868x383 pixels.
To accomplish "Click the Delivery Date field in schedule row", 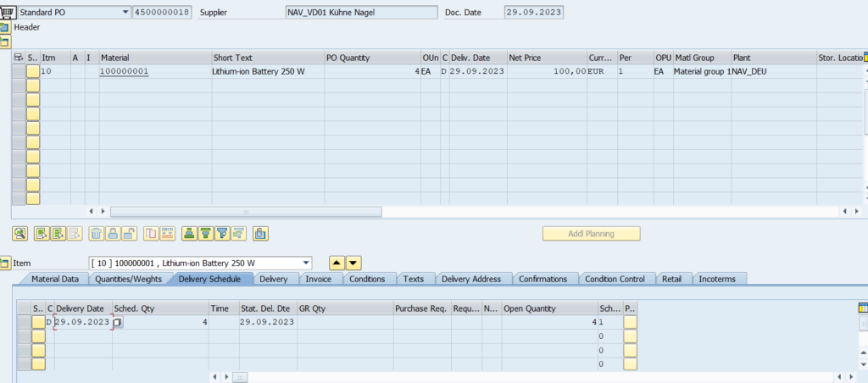I will pyautogui.click(x=82, y=322).
